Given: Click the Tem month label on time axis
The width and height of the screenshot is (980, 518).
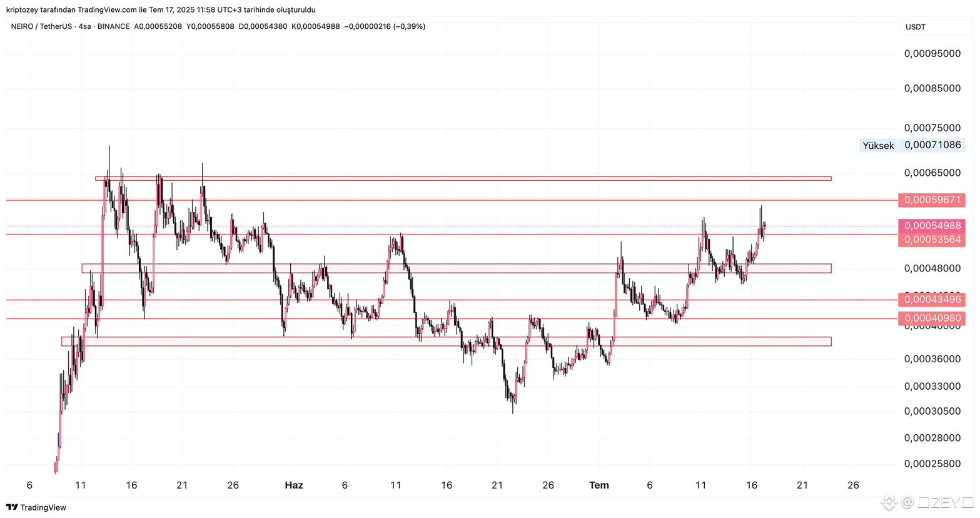Looking at the screenshot, I should click(x=599, y=485).
